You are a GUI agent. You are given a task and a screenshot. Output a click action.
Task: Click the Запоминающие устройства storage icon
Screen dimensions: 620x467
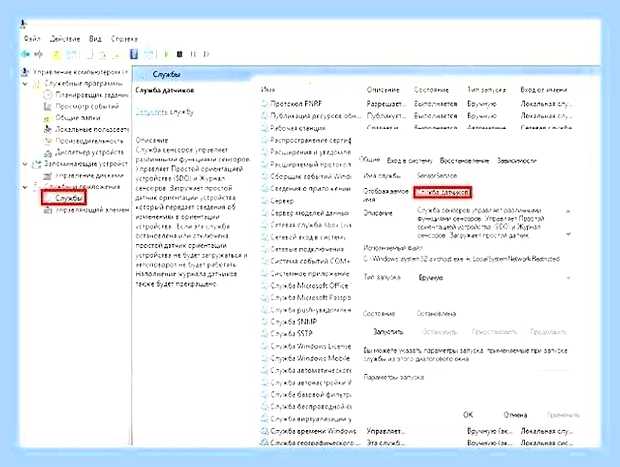coord(36,164)
